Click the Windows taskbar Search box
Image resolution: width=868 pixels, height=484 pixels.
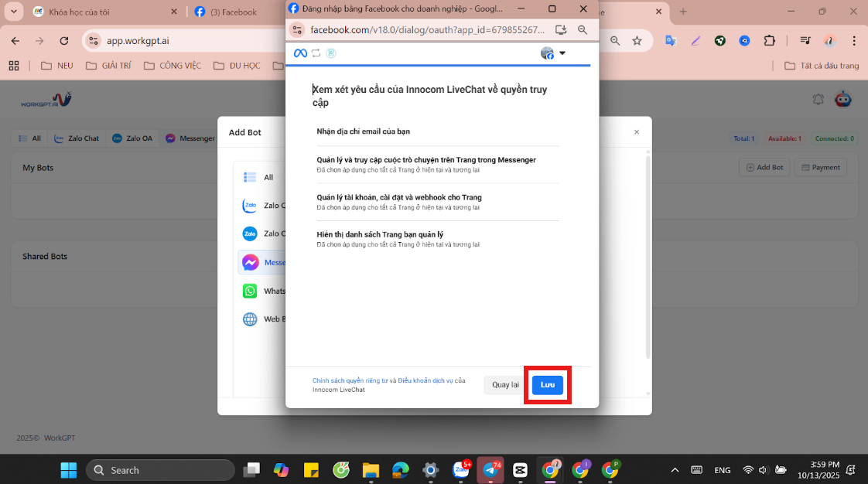click(160, 470)
